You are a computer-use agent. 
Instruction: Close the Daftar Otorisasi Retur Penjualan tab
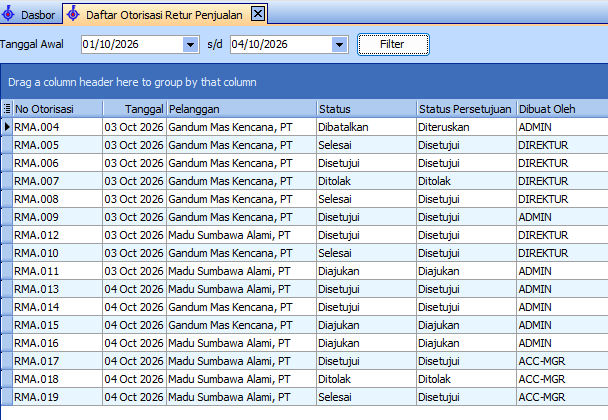click(258, 14)
